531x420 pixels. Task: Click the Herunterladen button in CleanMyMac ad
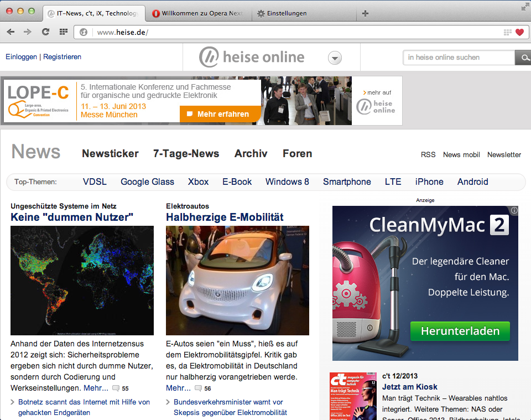point(460,331)
